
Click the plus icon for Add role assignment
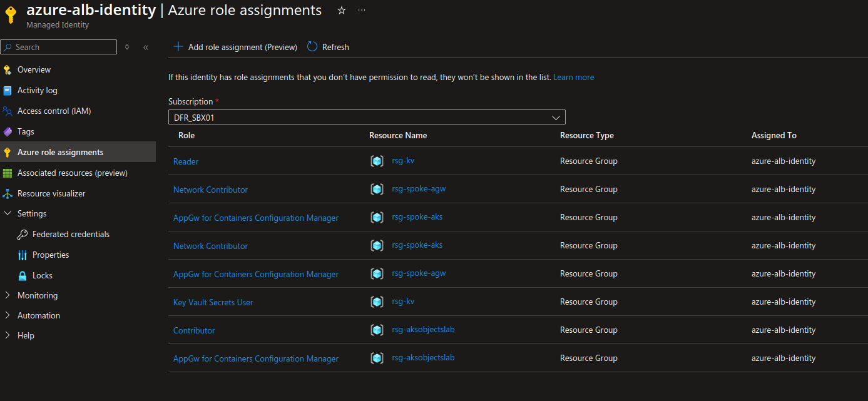click(178, 47)
